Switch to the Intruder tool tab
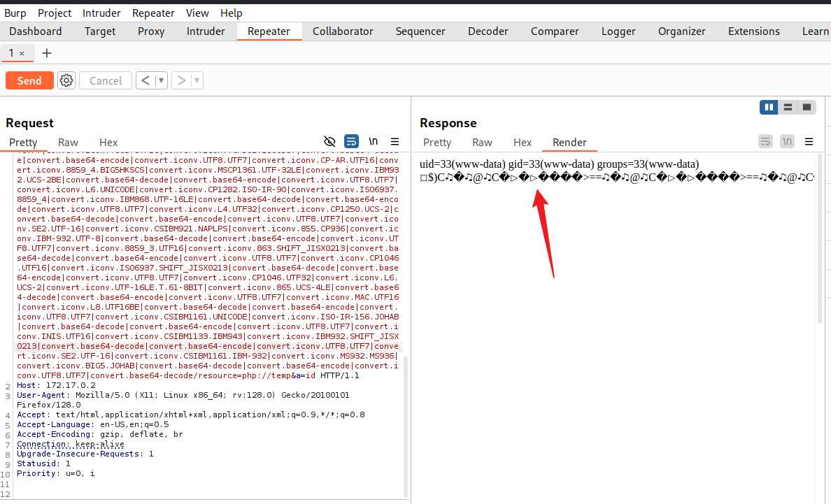The image size is (831, 504). pos(206,31)
